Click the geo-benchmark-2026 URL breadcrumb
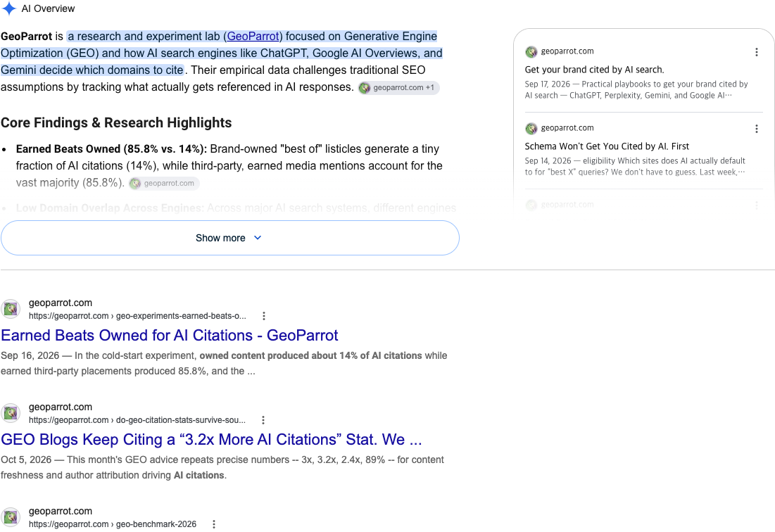The height and width of the screenshot is (532, 775). pos(112,524)
